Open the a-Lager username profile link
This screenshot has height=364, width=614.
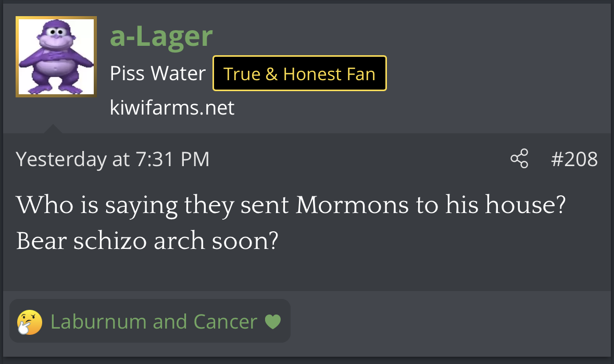coord(161,36)
